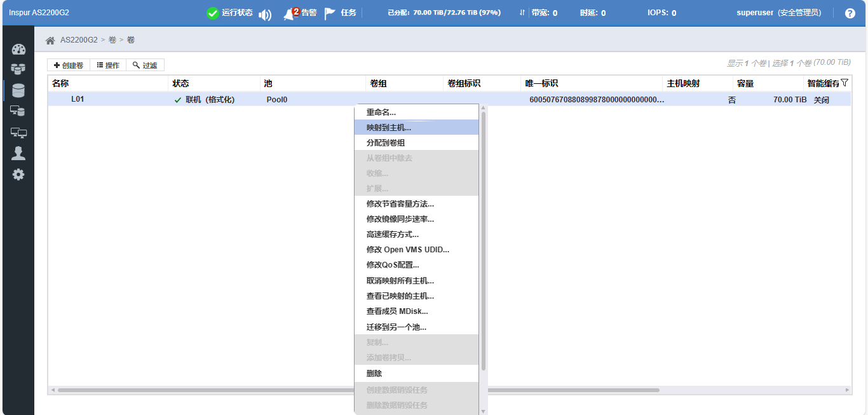Open the hosts icon in sidebar
The width and height of the screenshot is (868, 415).
[x=18, y=111]
